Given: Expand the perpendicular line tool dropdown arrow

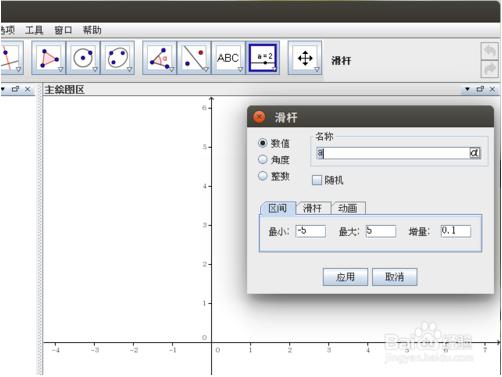Looking at the screenshot, I should click(x=19, y=69).
